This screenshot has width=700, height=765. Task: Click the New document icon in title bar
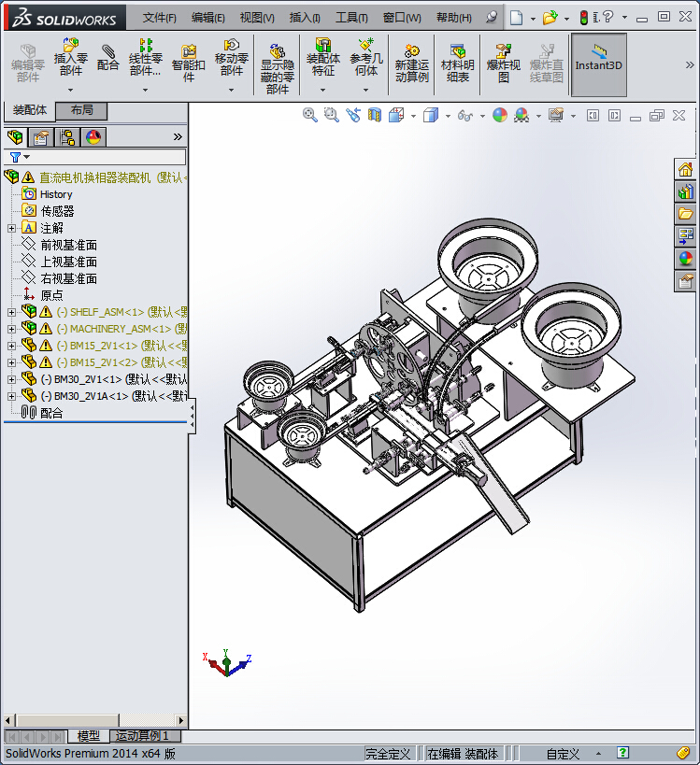click(516, 18)
